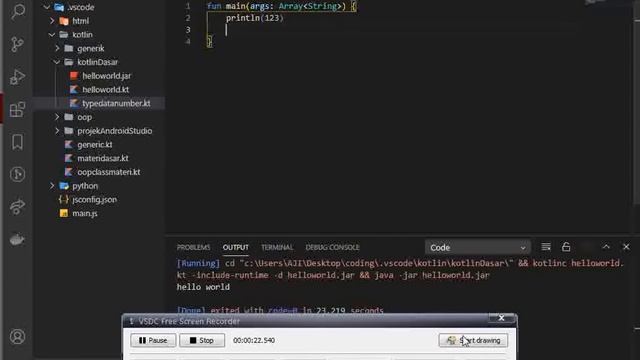640x360 pixels.
Task: Open the Git history icon in activity bar
Action: pyautogui.click(x=18, y=174)
